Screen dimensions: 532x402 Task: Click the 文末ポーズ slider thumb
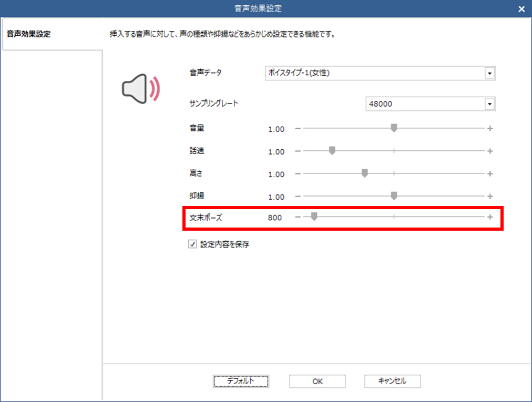pos(314,217)
